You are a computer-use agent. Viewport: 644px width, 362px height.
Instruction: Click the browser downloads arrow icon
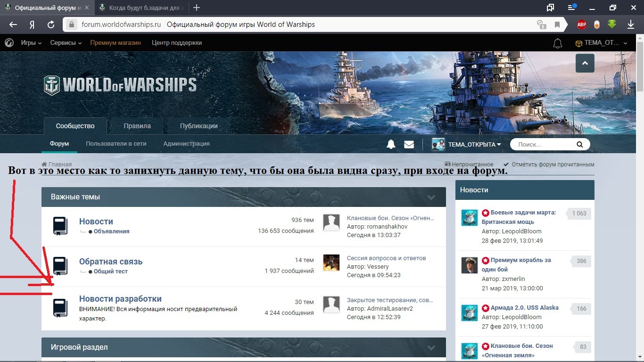(630, 25)
